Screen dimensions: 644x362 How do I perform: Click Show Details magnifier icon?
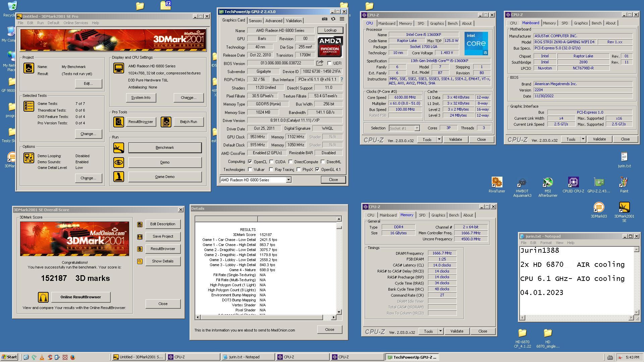click(140, 261)
